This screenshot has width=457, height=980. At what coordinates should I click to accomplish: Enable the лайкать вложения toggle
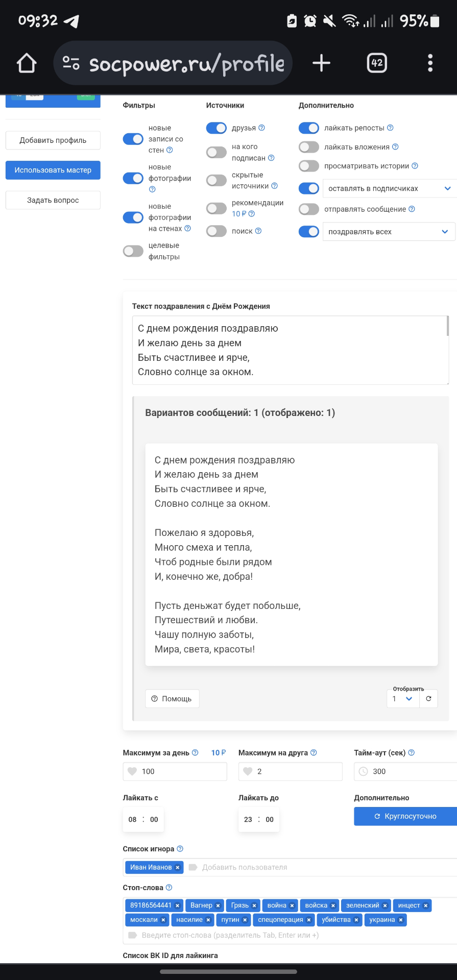[309, 147]
